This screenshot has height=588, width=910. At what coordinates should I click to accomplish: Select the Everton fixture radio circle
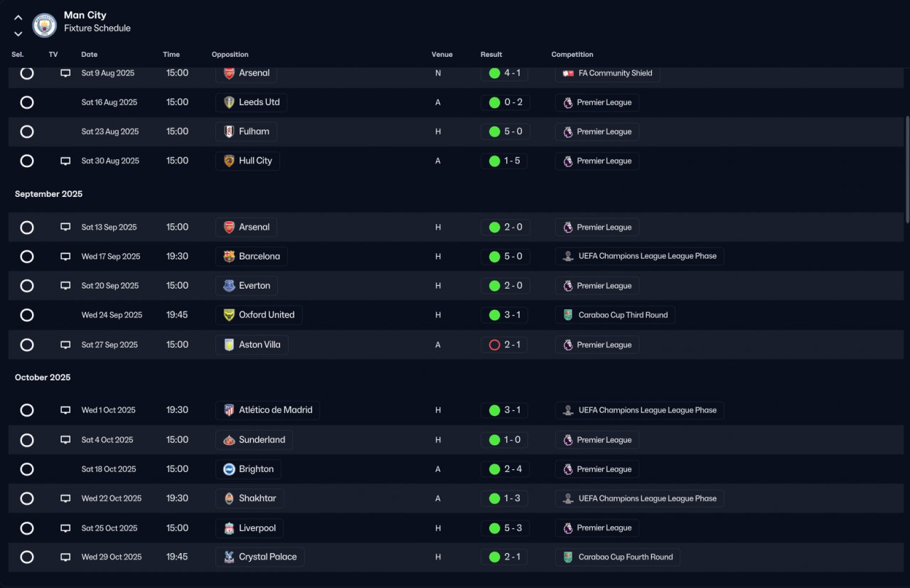click(x=27, y=286)
